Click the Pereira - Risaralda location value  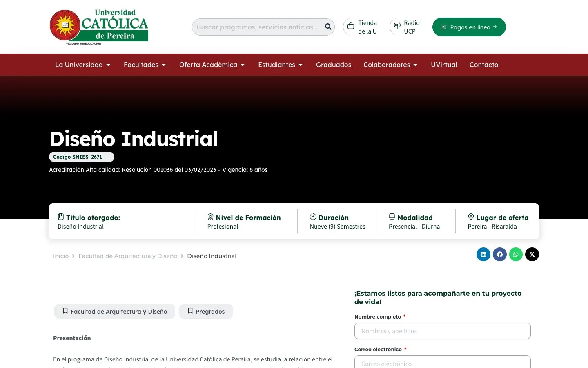click(492, 227)
